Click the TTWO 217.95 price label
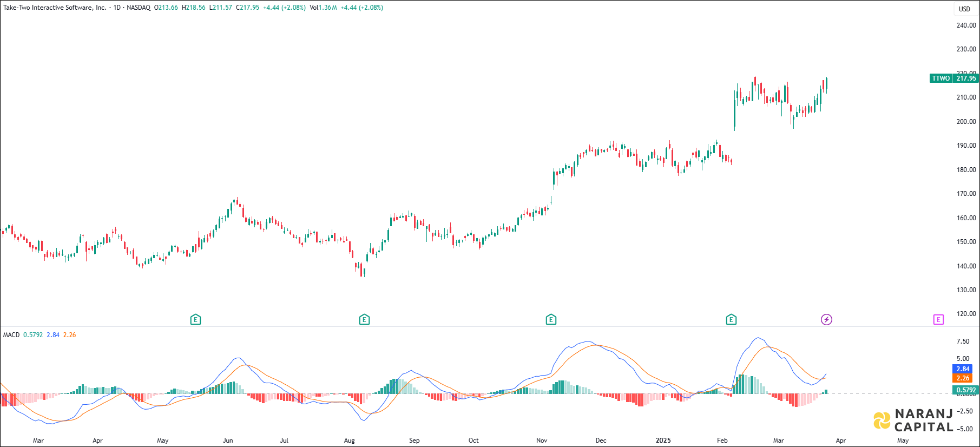 (x=955, y=78)
